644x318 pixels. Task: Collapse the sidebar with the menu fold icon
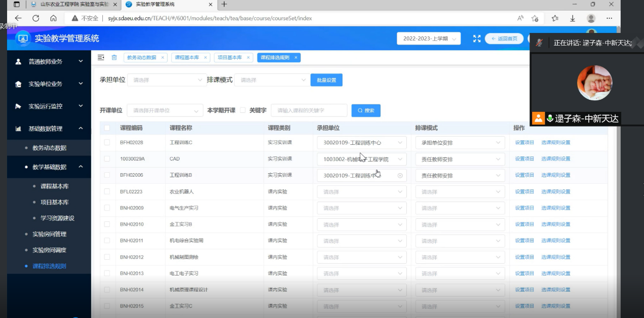coord(100,58)
